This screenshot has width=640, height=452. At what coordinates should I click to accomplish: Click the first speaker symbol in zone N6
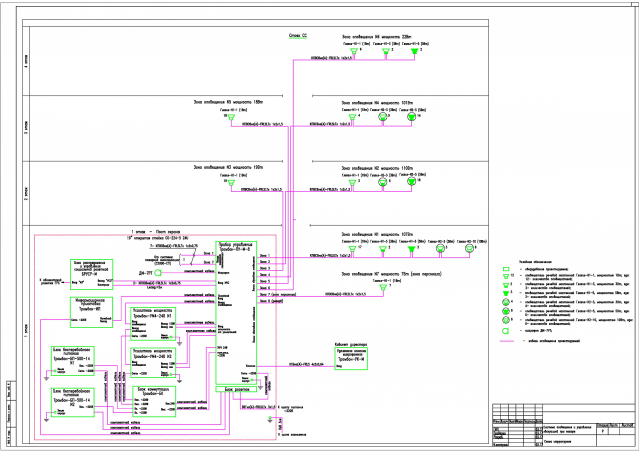click(354, 51)
